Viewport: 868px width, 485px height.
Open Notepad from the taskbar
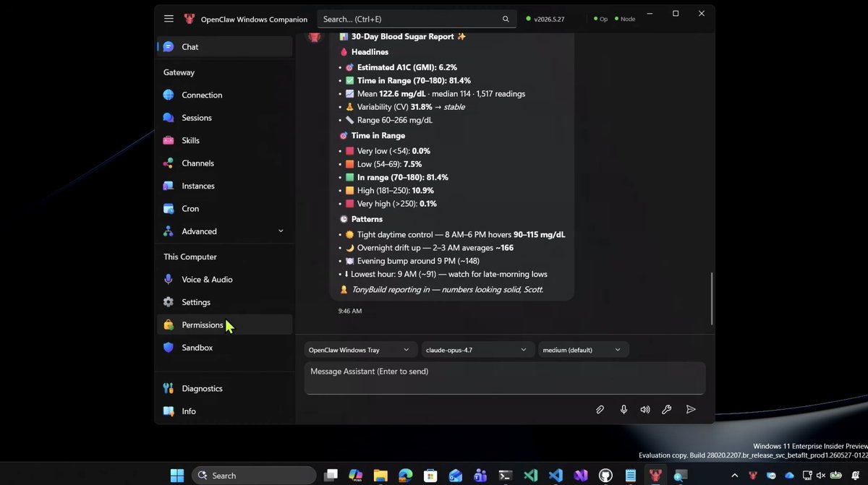click(631, 475)
